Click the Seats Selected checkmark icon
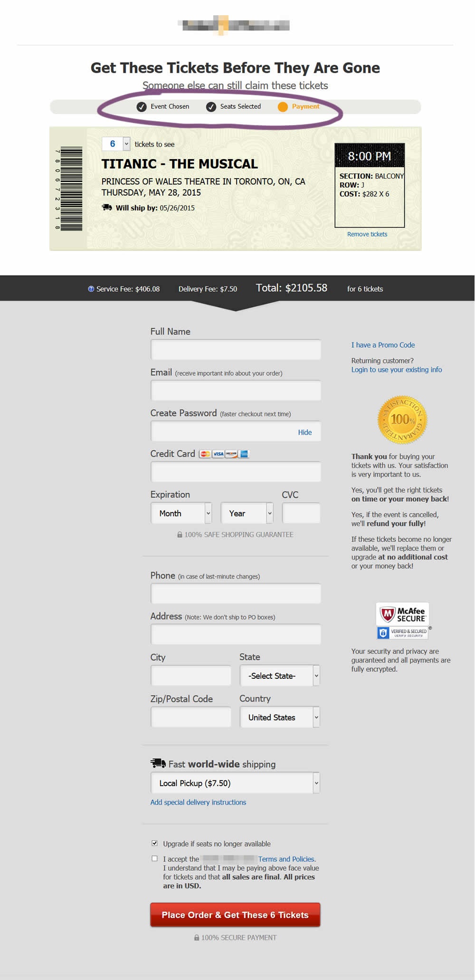Viewport: 475px width, 980px height. coord(211,107)
